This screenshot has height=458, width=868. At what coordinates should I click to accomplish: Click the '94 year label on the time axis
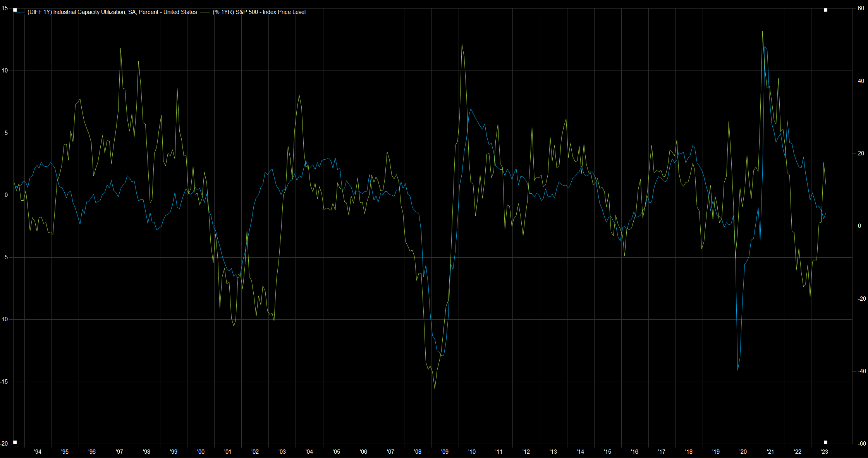point(38,451)
